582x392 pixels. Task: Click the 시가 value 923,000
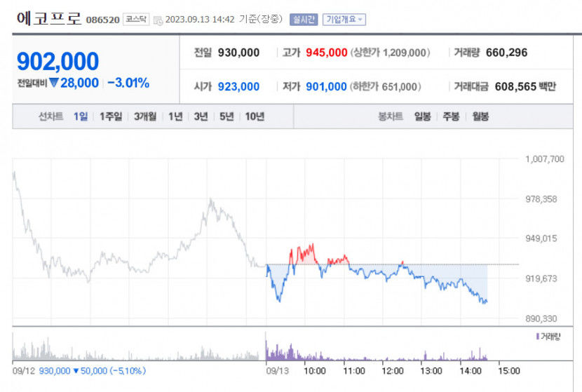tap(238, 86)
